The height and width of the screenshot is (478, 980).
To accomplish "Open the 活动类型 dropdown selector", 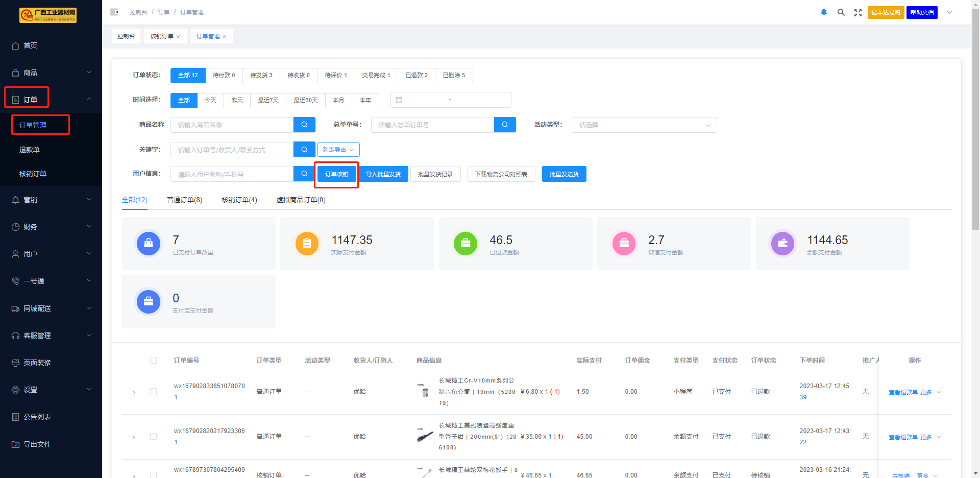I will (644, 125).
